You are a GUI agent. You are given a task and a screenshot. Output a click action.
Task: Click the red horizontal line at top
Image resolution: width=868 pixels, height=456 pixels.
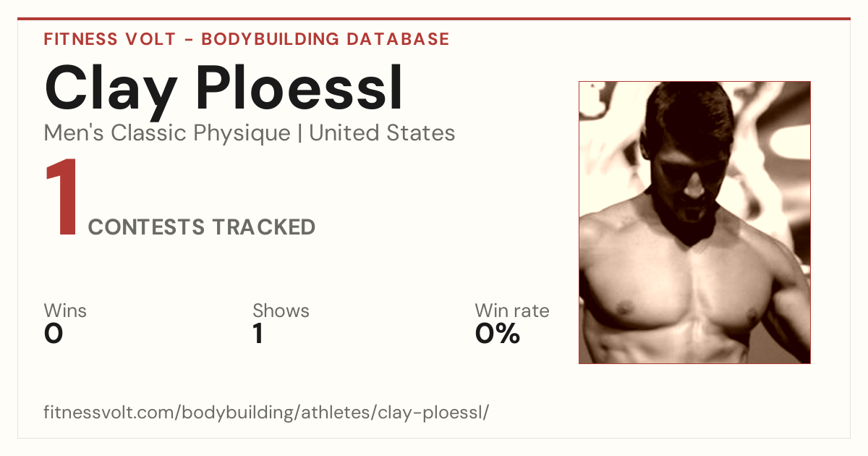[x=434, y=19]
